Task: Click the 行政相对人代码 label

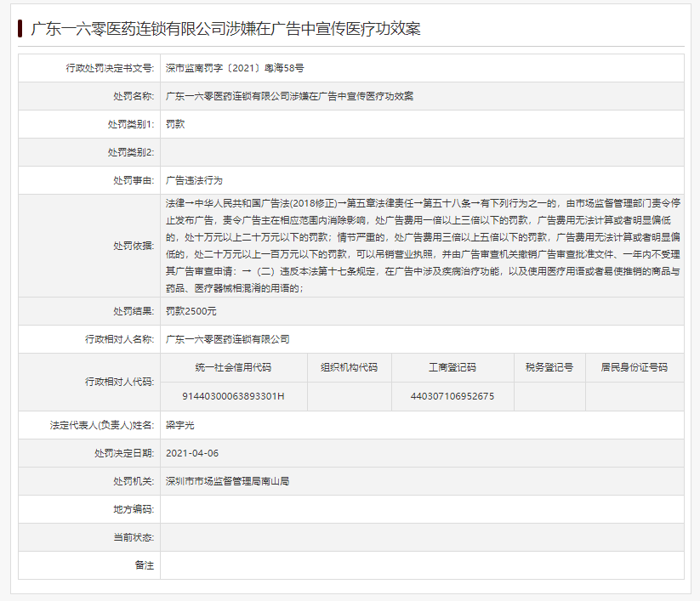Action: [x=120, y=382]
